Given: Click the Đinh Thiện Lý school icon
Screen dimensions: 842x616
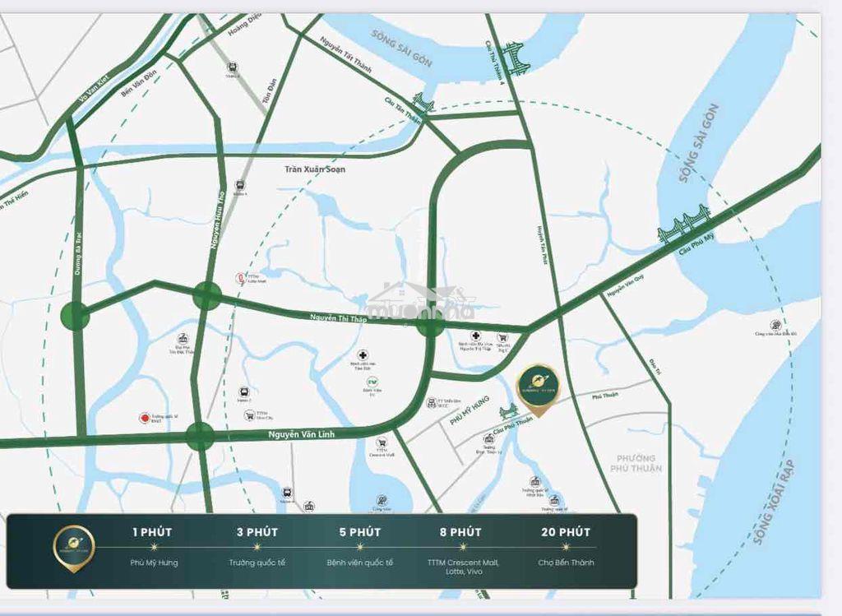Looking at the screenshot, I should (488, 438).
